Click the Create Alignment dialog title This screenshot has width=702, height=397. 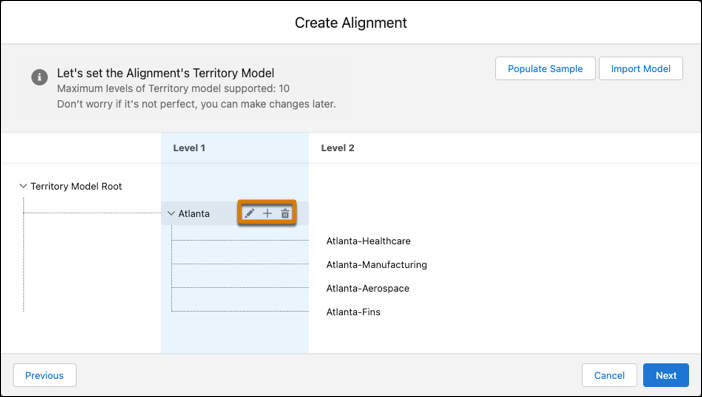(x=351, y=23)
